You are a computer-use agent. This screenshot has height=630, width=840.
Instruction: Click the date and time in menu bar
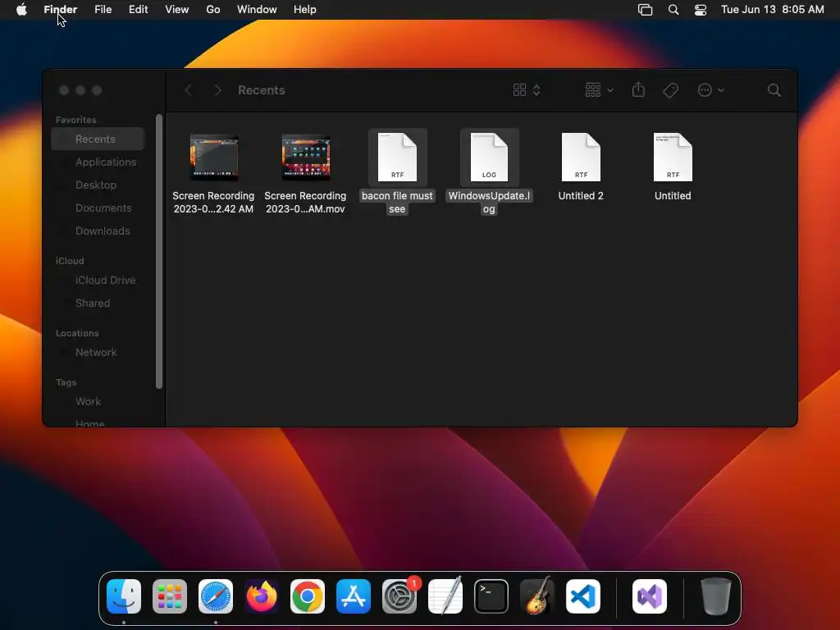coord(773,10)
